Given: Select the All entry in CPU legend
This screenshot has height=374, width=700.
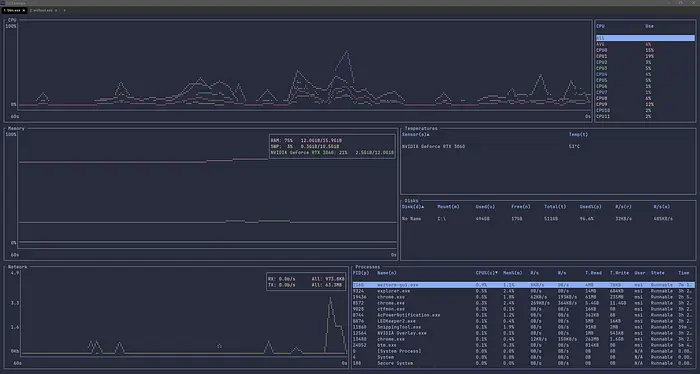Looking at the screenshot, I should [x=645, y=38].
